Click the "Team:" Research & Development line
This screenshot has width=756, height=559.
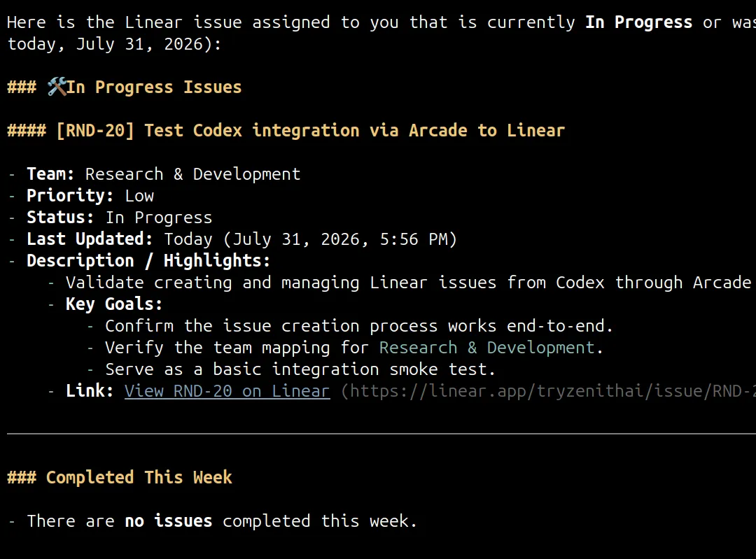point(163,174)
